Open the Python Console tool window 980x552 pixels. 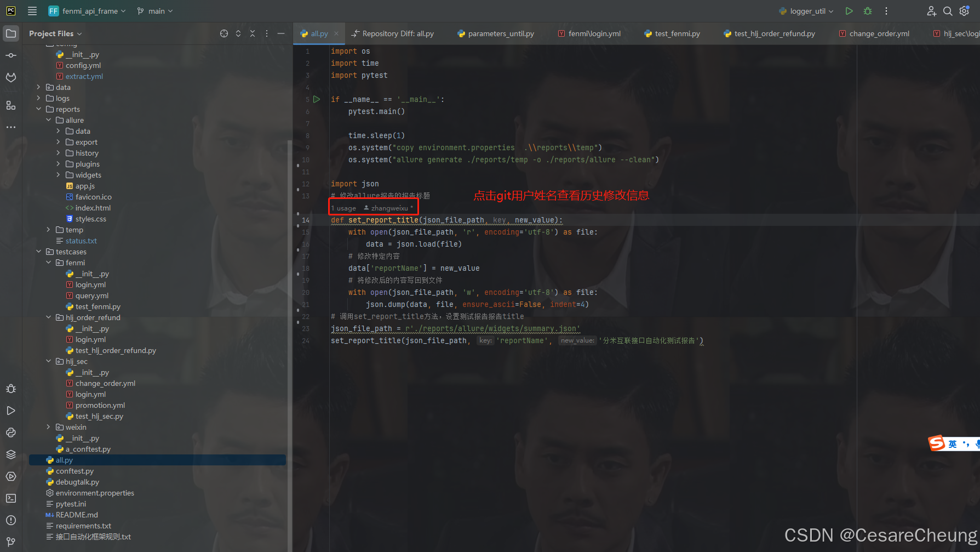coord(11,433)
